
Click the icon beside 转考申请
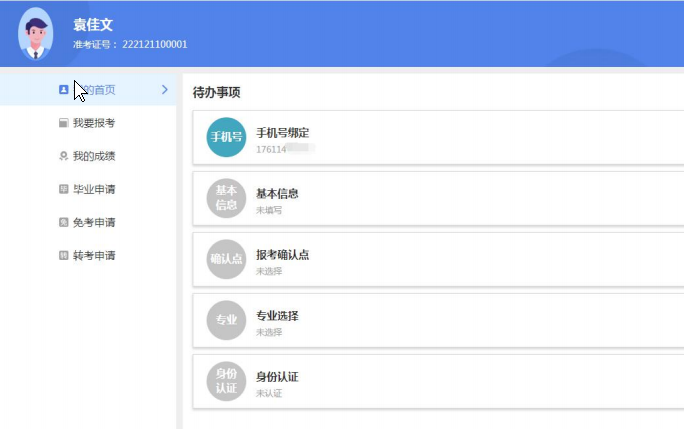[x=64, y=255]
